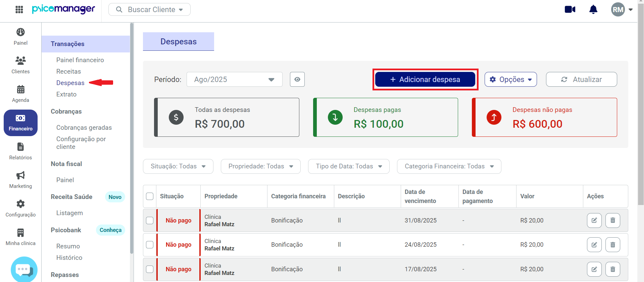Open Painel financeiro in the menu
The width and height of the screenshot is (644, 282).
[80, 60]
